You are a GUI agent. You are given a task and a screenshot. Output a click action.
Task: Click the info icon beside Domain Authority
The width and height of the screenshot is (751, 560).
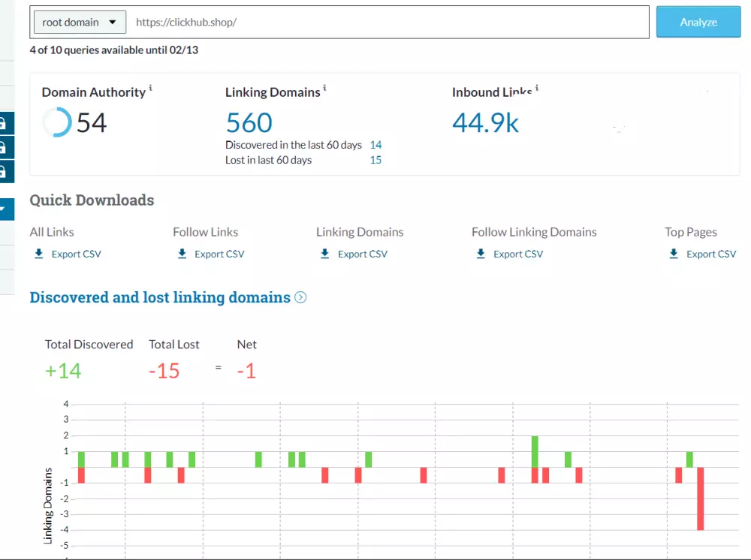(150, 88)
